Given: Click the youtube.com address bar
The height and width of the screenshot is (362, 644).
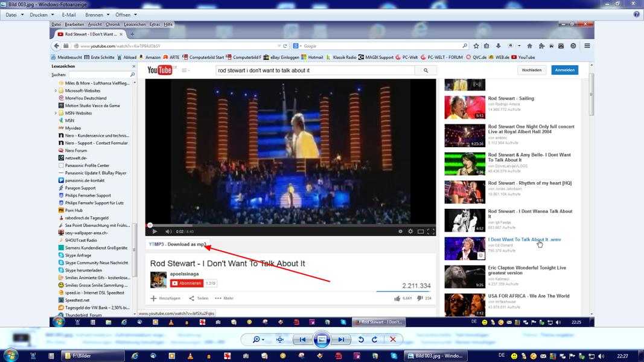Looking at the screenshot, I should coord(177,46).
